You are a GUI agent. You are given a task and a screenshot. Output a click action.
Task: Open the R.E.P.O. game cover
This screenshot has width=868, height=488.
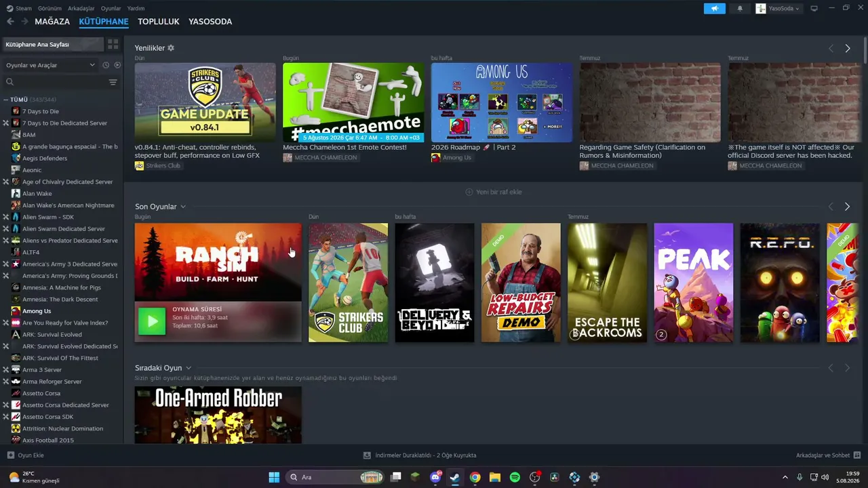[780, 283]
